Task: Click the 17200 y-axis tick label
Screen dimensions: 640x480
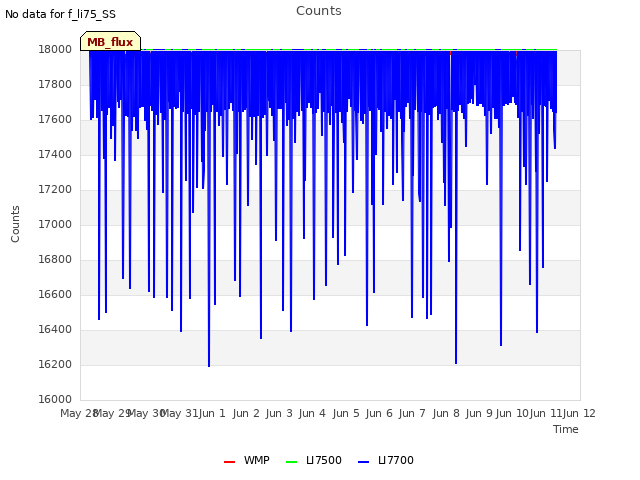Action: pos(55,189)
